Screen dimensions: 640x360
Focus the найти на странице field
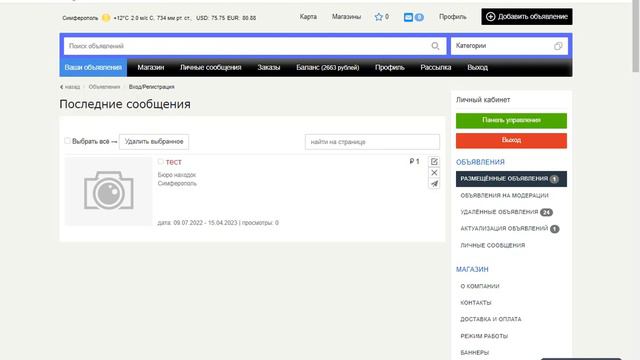coord(372,142)
